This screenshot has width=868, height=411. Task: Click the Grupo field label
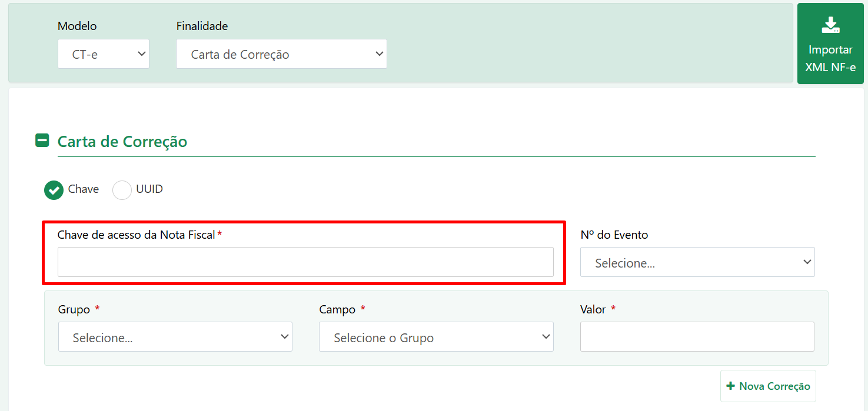click(74, 309)
